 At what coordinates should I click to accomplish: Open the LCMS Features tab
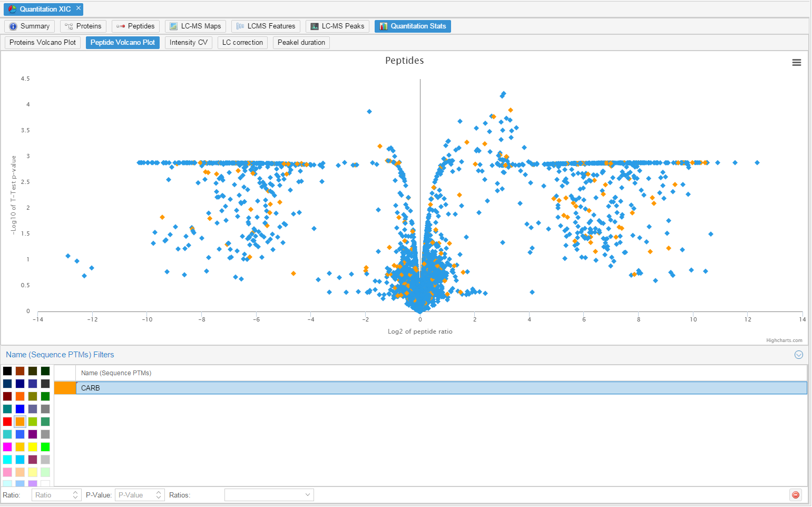(266, 26)
